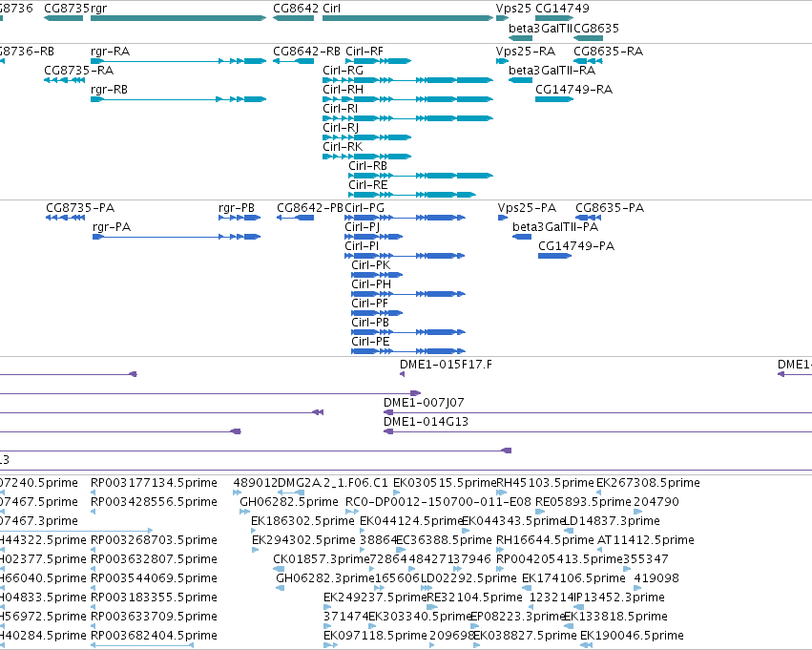Select protein CG8642-PB
Image resolution: width=812 pixels, height=650 pixels.
click(x=295, y=218)
